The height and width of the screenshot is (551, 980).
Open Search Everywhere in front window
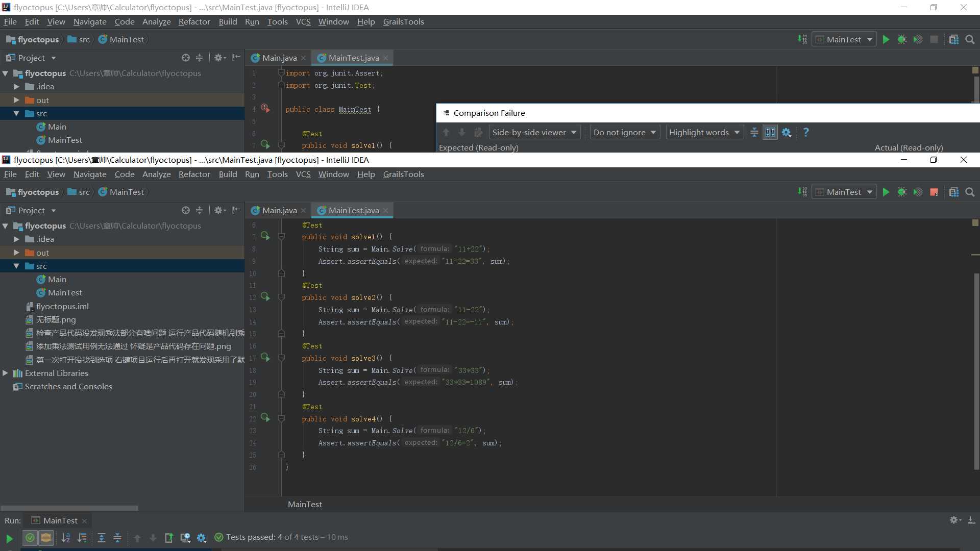(x=970, y=192)
